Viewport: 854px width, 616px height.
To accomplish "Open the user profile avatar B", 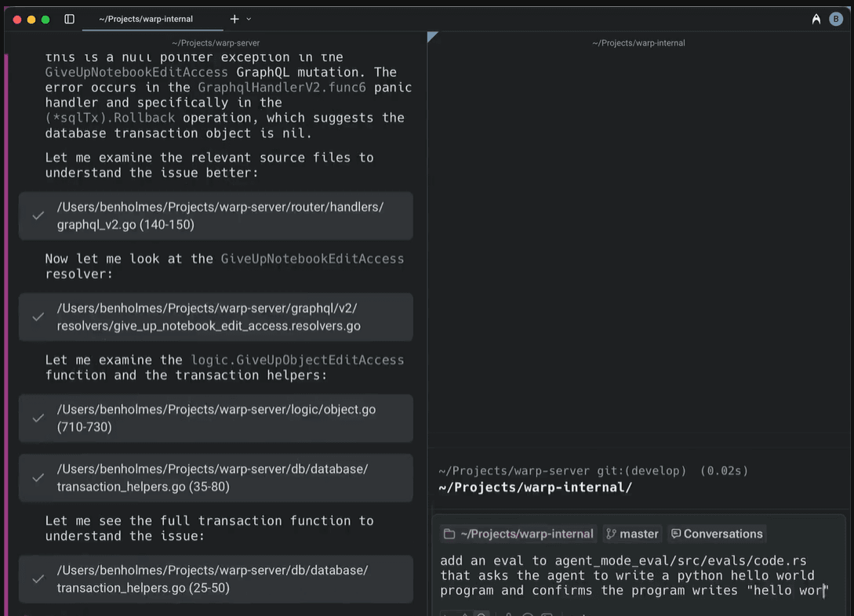I will pos(836,19).
